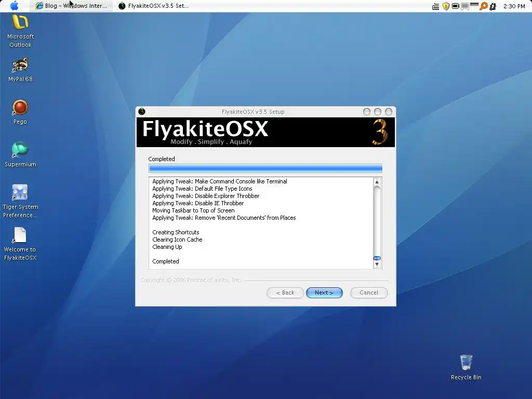The width and height of the screenshot is (532, 399).
Task: Click the tray icon left of clock
Action: [493, 6]
